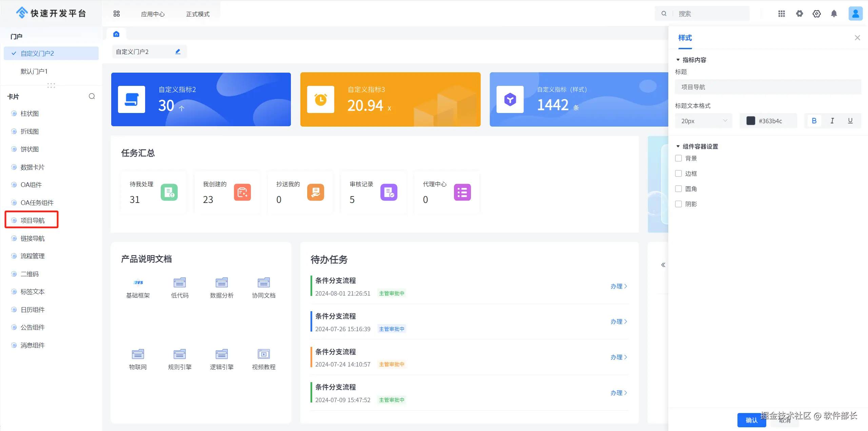Open the 视频教程 document icon

pyautogui.click(x=263, y=354)
